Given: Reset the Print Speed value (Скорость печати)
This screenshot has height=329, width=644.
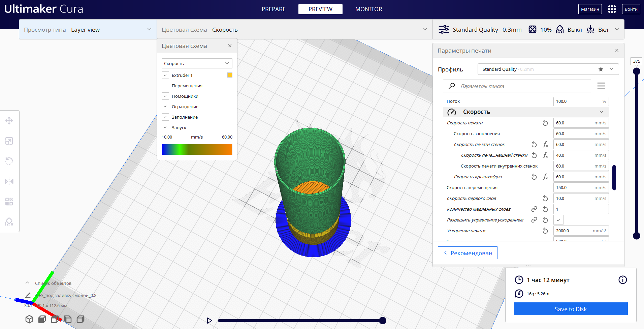Looking at the screenshot, I should point(545,123).
